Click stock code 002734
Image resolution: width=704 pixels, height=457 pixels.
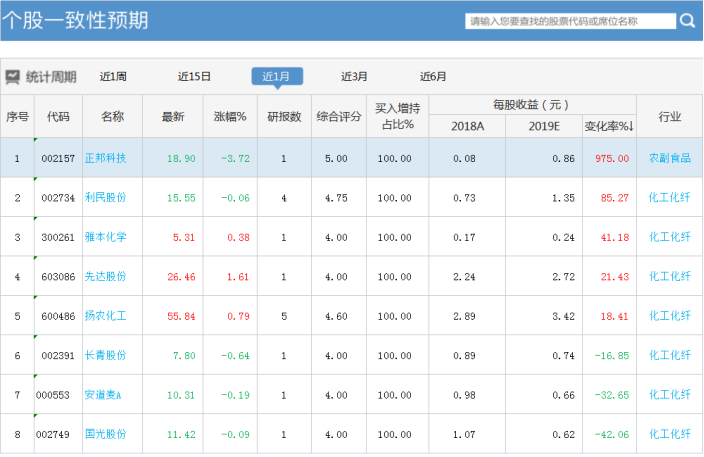tap(58, 198)
